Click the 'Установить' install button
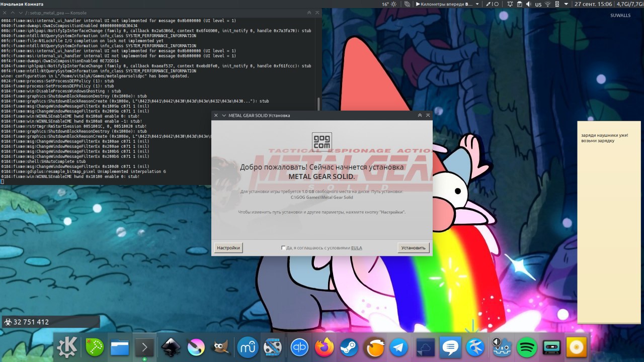 pyautogui.click(x=414, y=248)
